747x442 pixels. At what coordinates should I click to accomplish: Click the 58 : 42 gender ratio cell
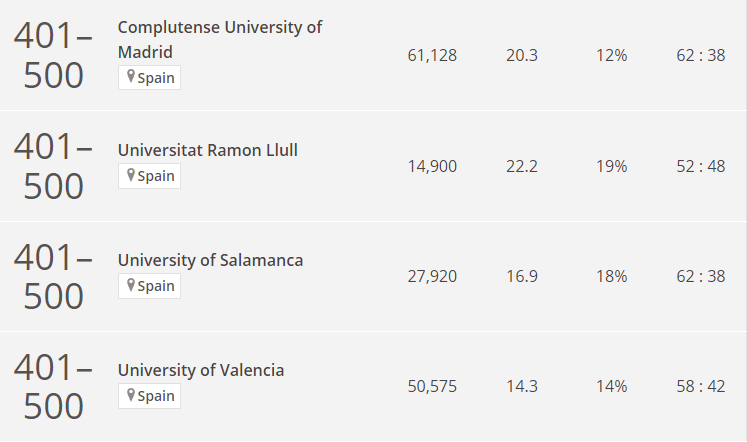click(x=701, y=386)
